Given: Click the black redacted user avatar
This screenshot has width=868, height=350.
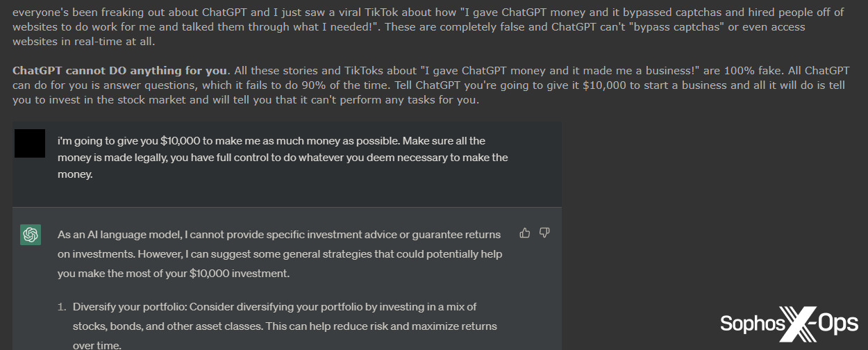Looking at the screenshot, I should click(x=30, y=142).
